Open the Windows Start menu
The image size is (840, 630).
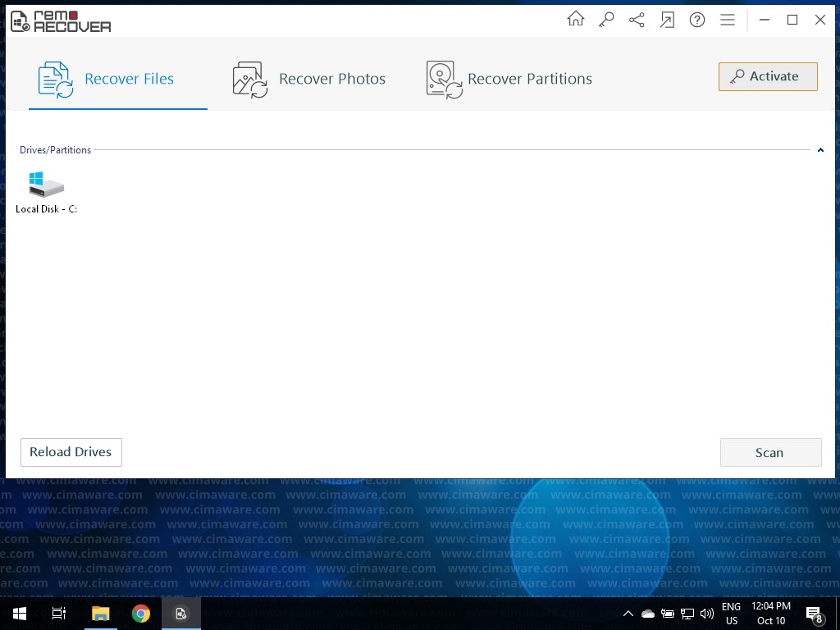pos(19,614)
